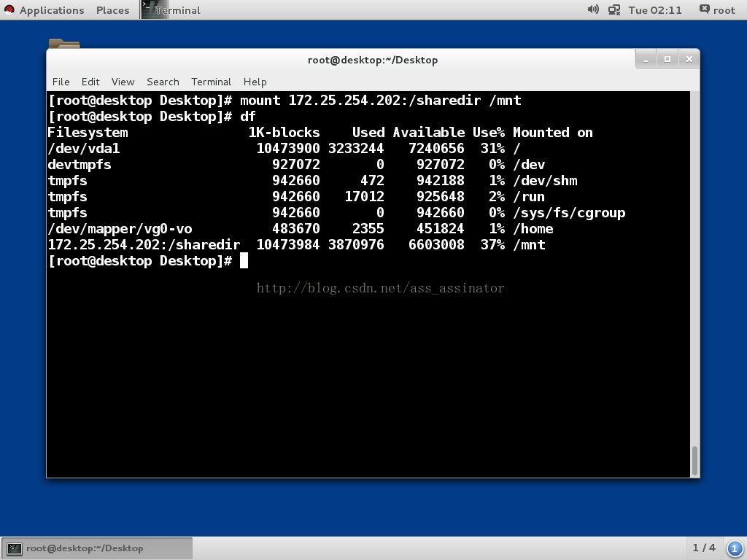Open the clock showing Tue 02:11
The width and height of the screenshot is (747, 560).
655,10
